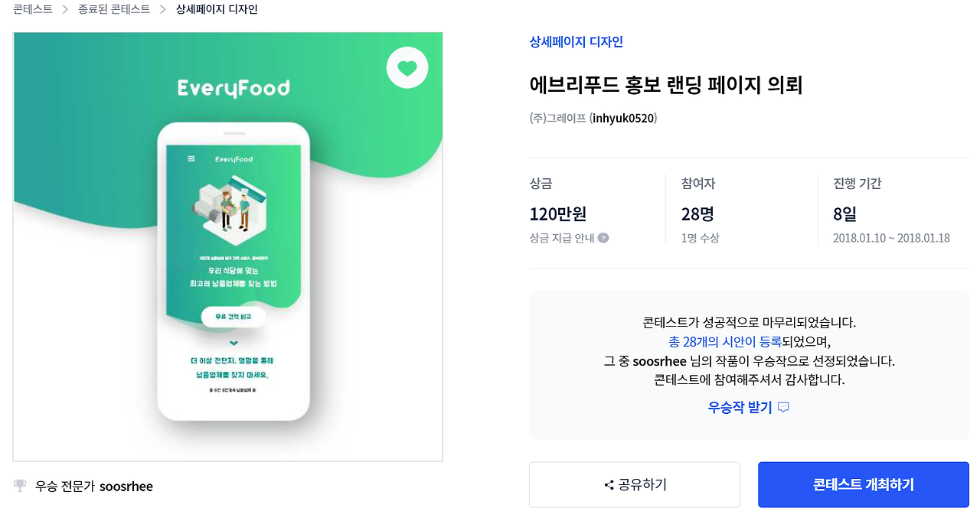Click the share icon in the 공유하기 button
Image resolution: width=980 pixels, height=521 pixels.
[609, 485]
